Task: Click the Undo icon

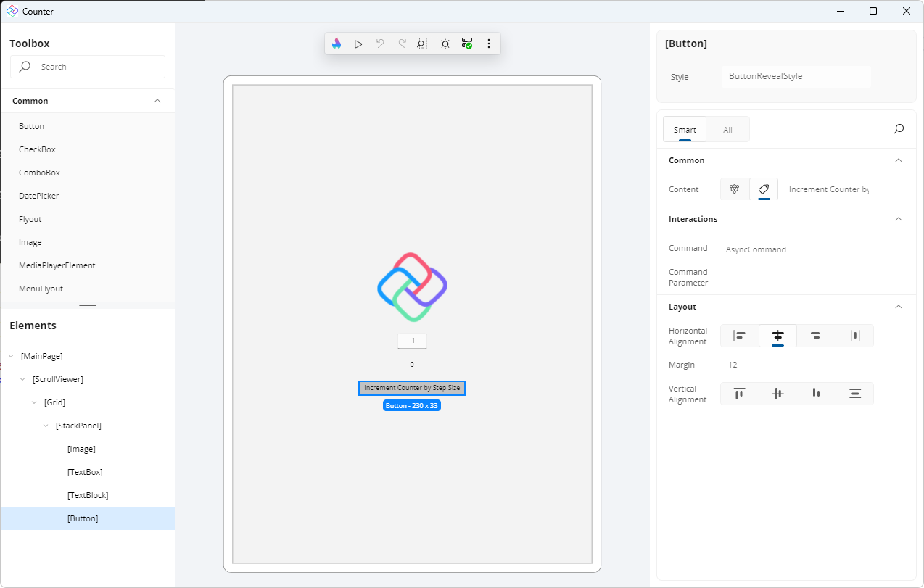Action: tap(380, 44)
